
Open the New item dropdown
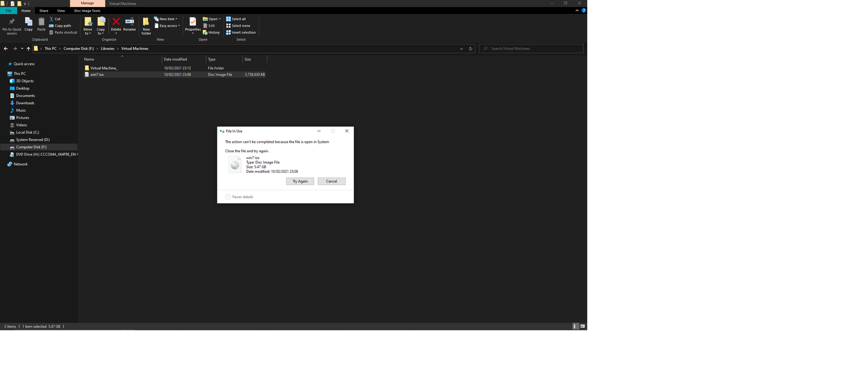coord(166,19)
